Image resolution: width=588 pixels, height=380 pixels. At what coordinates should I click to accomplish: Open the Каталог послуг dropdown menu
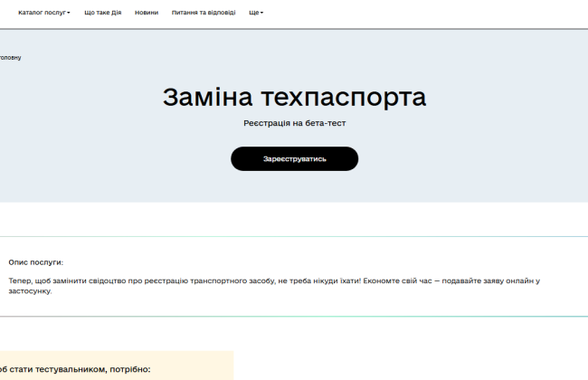coord(44,13)
